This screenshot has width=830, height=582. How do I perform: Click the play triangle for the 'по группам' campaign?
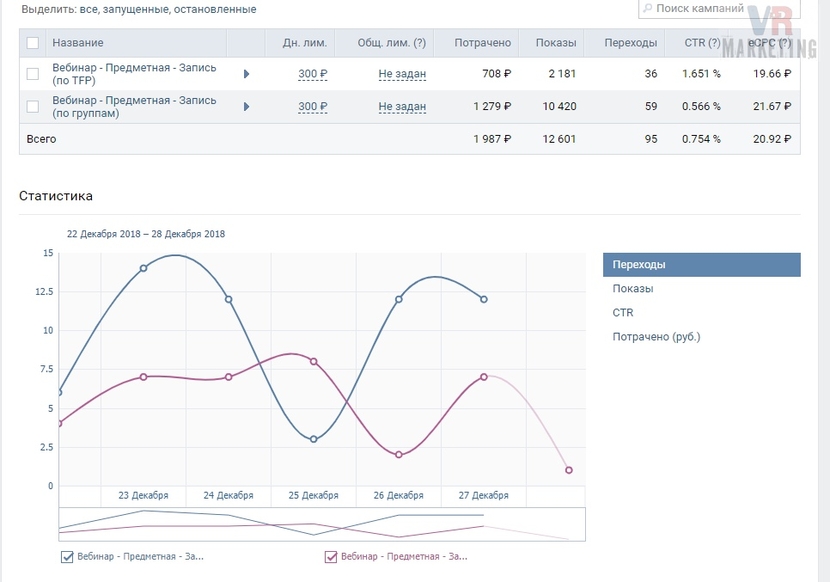tap(246, 106)
